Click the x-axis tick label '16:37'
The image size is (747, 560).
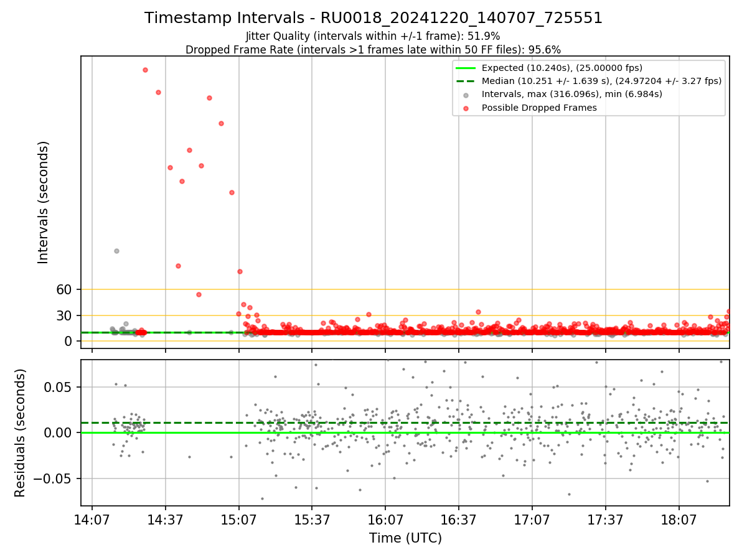[x=459, y=519]
